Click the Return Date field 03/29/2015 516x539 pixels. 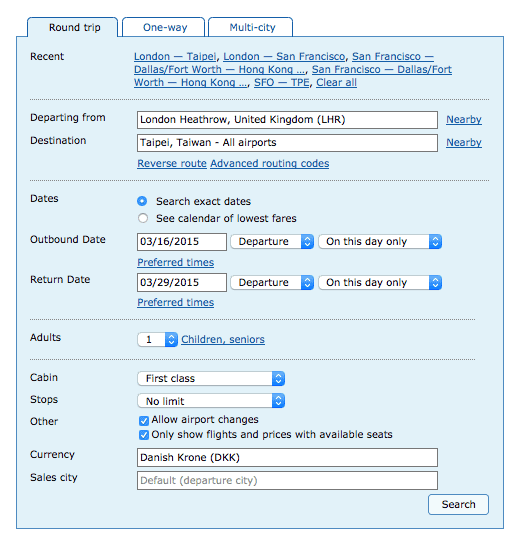pos(182,283)
